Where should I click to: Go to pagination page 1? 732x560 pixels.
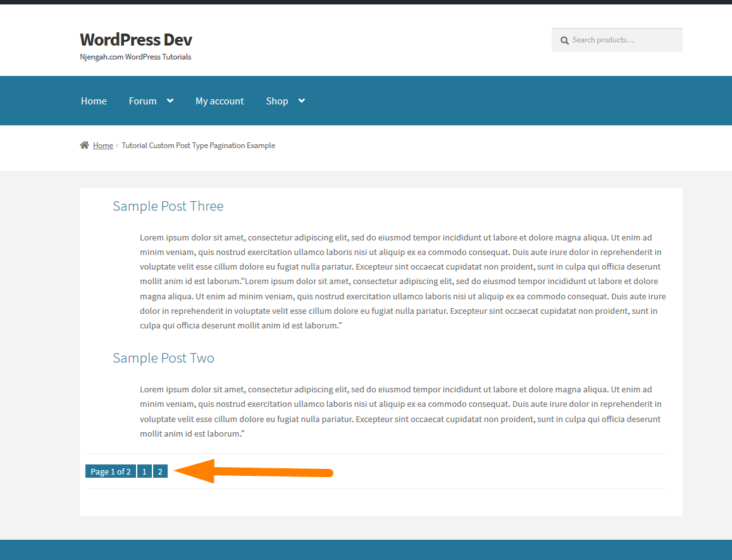[x=145, y=471]
